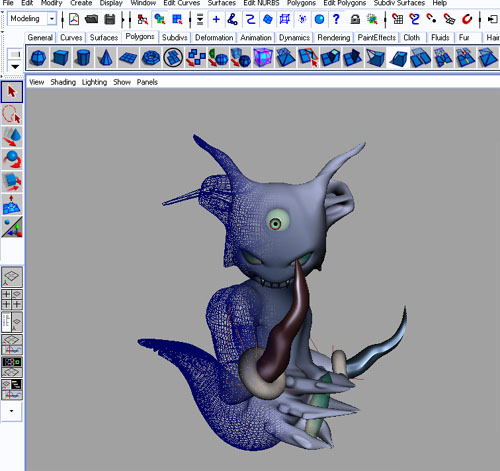Create a polygon torus from shelf

point(151,58)
